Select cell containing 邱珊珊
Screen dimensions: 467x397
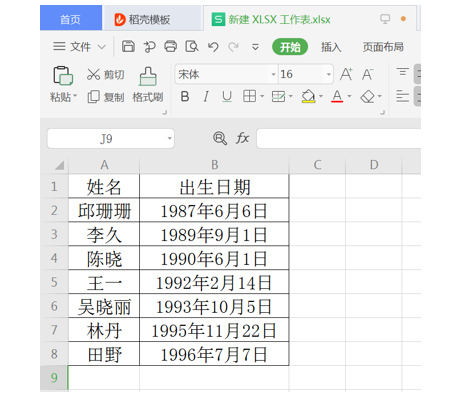104,210
